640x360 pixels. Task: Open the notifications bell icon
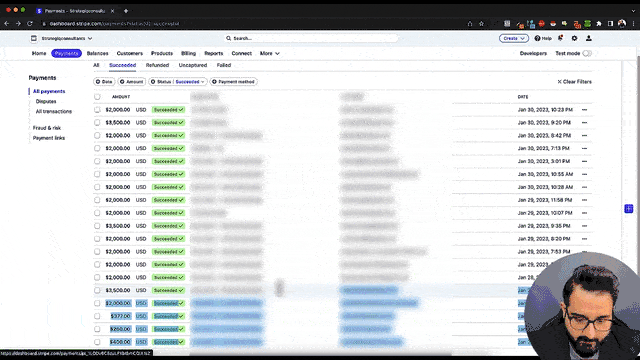coord(560,38)
